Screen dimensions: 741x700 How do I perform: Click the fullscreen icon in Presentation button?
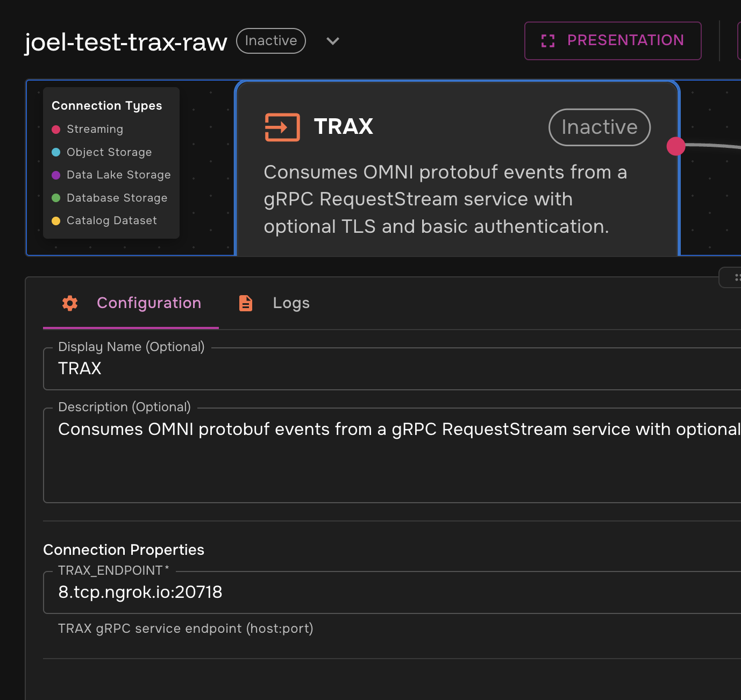tap(548, 41)
